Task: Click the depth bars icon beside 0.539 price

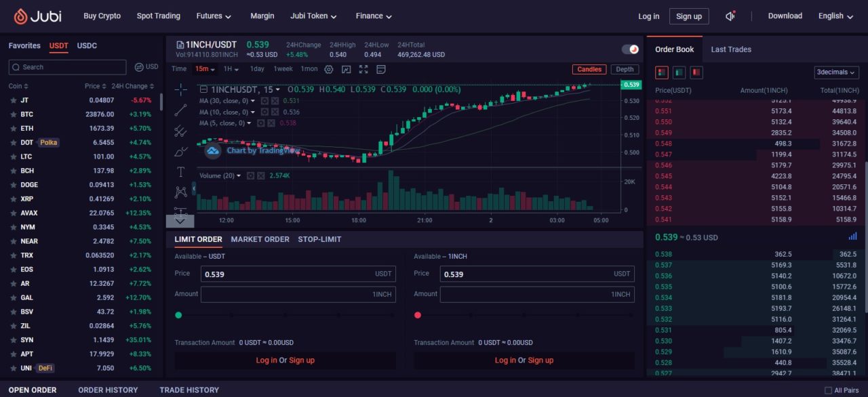Action: pos(852,236)
